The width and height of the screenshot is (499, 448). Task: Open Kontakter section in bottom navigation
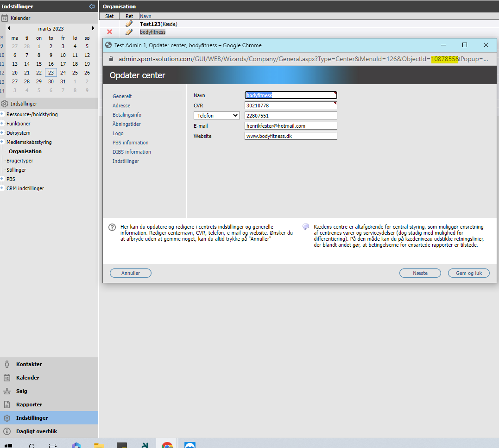click(x=49, y=364)
